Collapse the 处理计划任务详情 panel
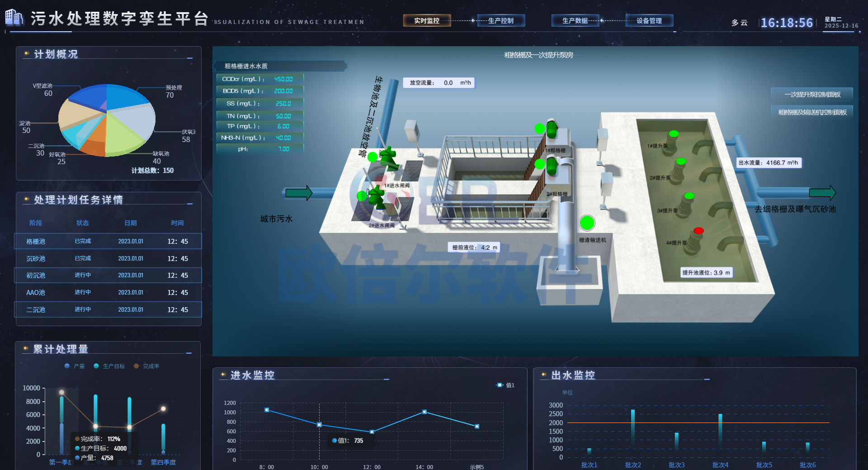Viewport: 868px width, 470px height. 190,204
